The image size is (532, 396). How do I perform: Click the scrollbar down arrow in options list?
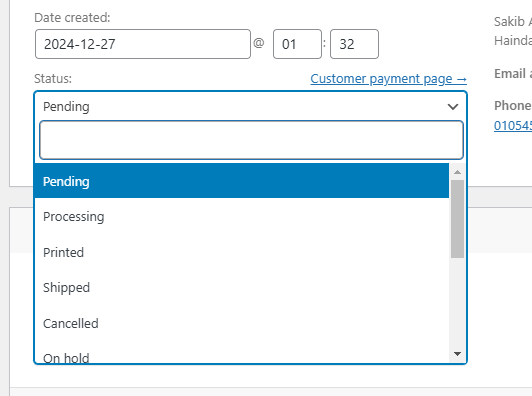(457, 354)
